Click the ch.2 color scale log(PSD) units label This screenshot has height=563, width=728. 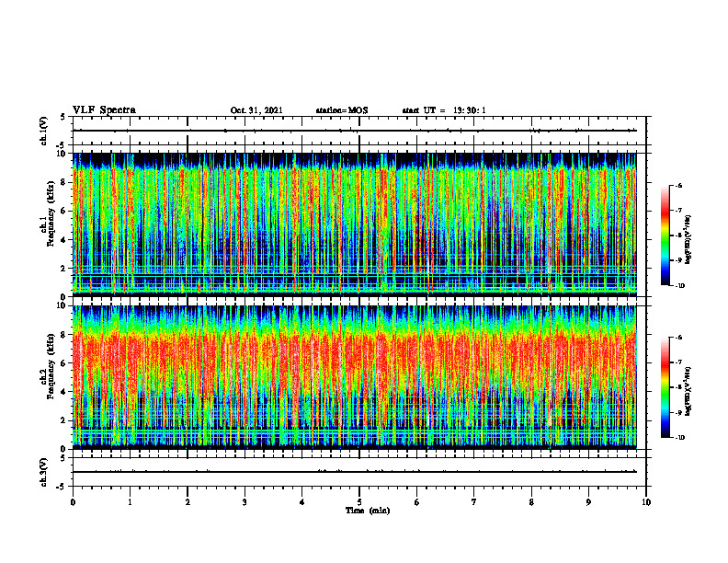688,392
